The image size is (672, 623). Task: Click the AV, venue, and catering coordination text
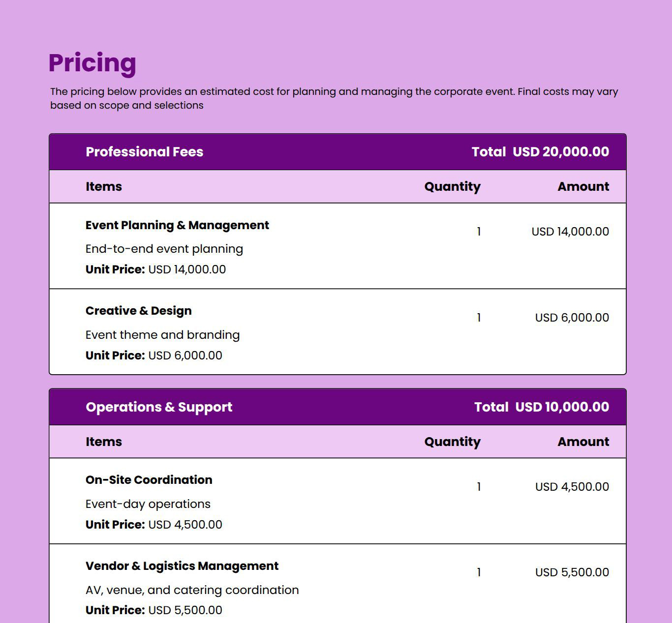click(192, 590)
